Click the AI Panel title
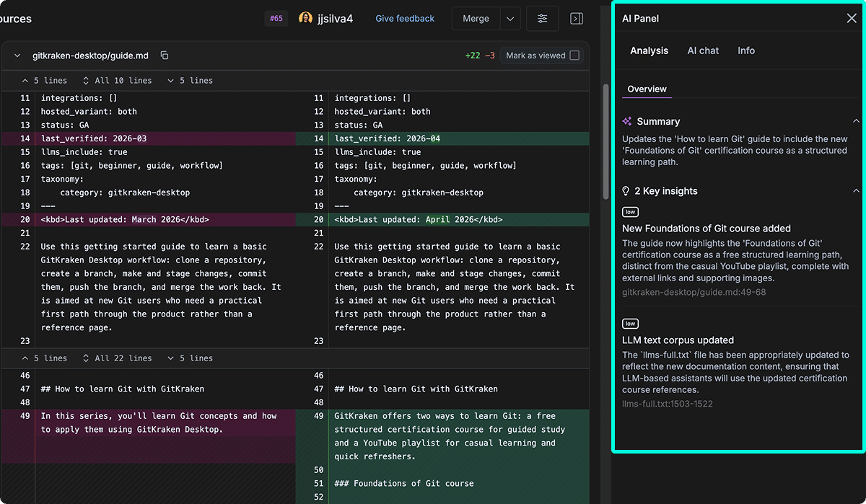866x504 pixels. point(641,19)
